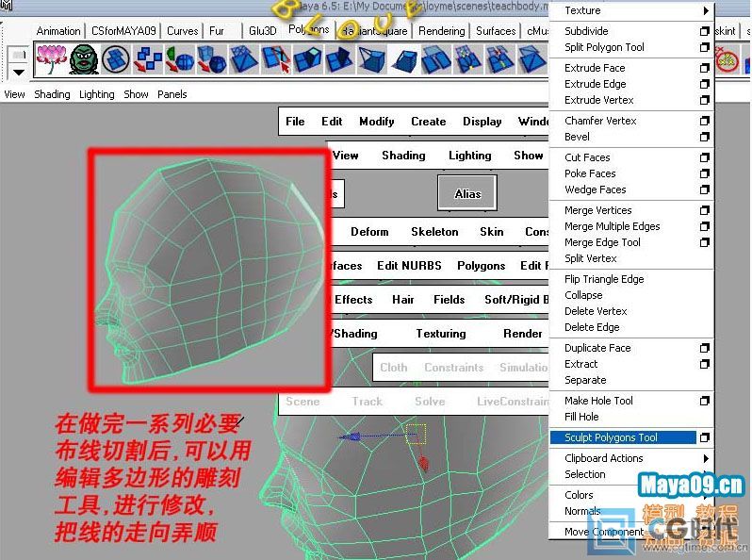Switch to the Rendering shelf tab
Screen dimensions: 752x560
(441, 31)
